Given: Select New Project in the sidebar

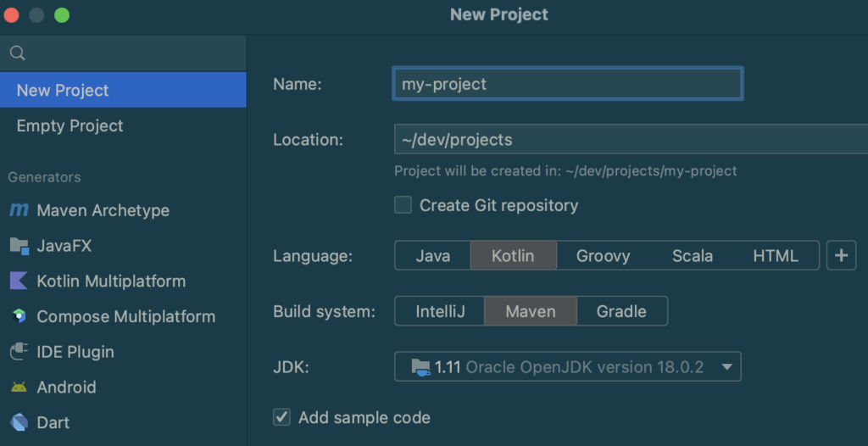Looking at the screenshot, I should (x=63, y=90).
